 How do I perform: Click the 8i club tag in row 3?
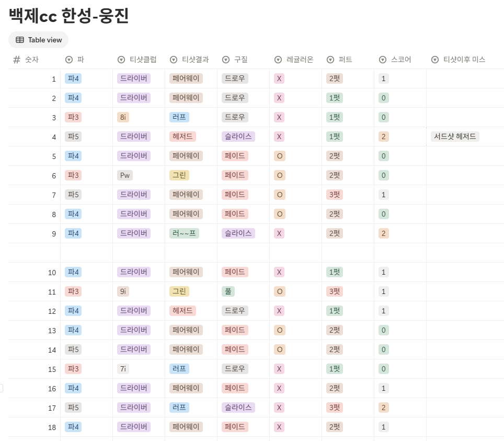point(123,117)
